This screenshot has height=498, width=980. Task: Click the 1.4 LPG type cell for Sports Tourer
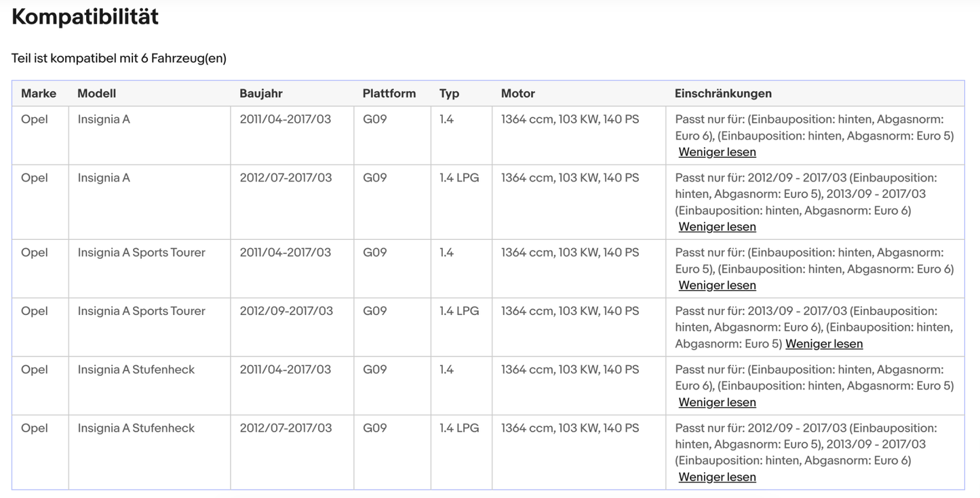[x=459, y=311]
